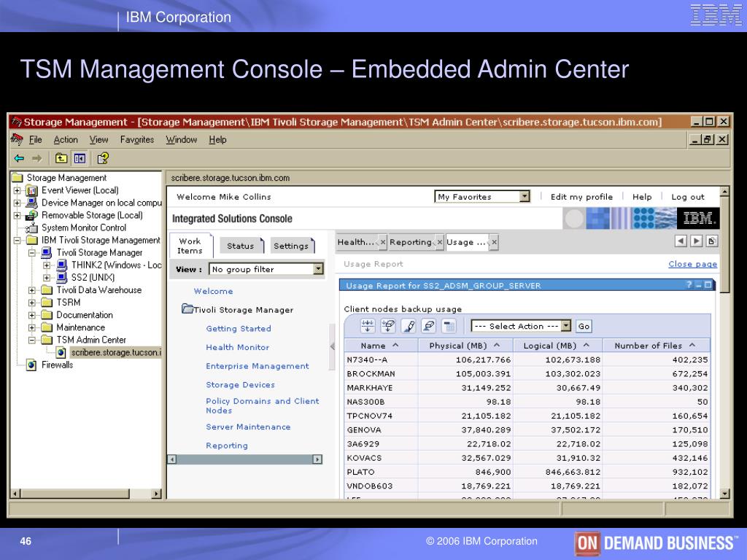This screenshot has width=747, height=560.
Task: Collapse the IBM Tivoli Storage Management node
Action: [18, 241]
